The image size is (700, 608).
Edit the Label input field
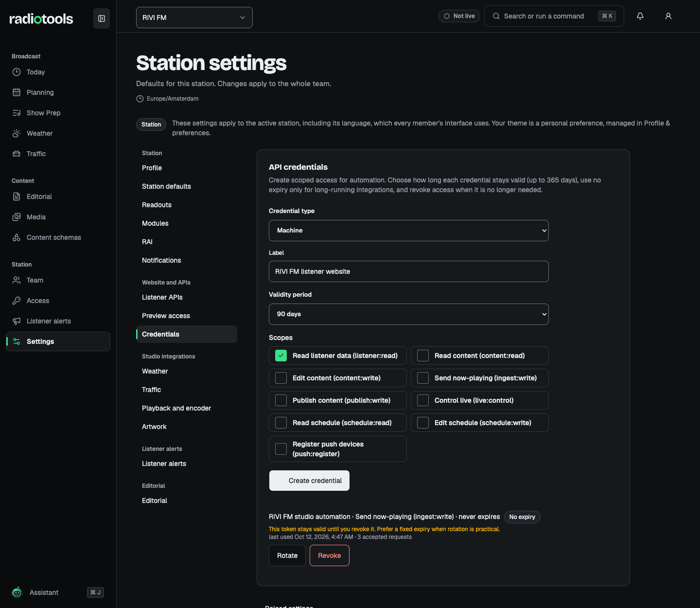409,271
